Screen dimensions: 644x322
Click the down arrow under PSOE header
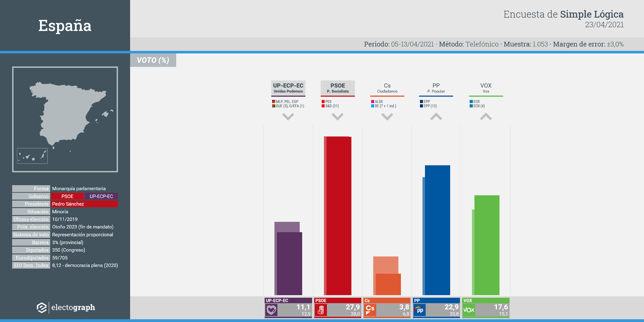[337, 117]
